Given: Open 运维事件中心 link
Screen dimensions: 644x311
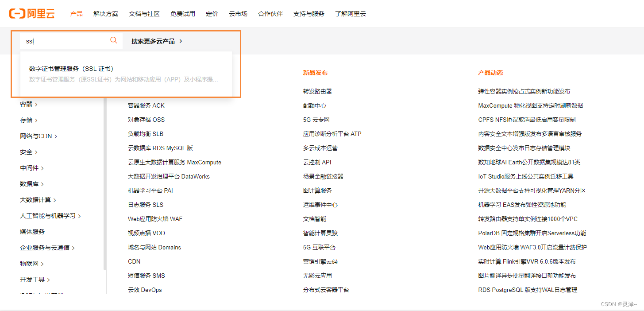Looking at the screenshot, I should [x=320, y=205].
